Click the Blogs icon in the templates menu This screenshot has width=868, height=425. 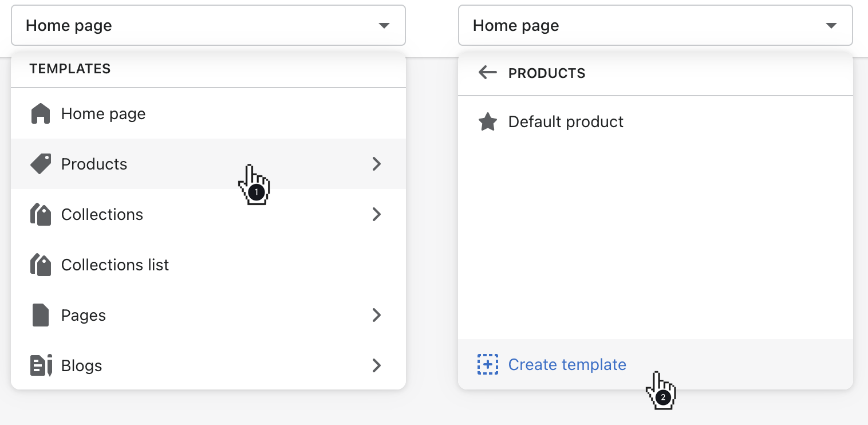[40, 365]
